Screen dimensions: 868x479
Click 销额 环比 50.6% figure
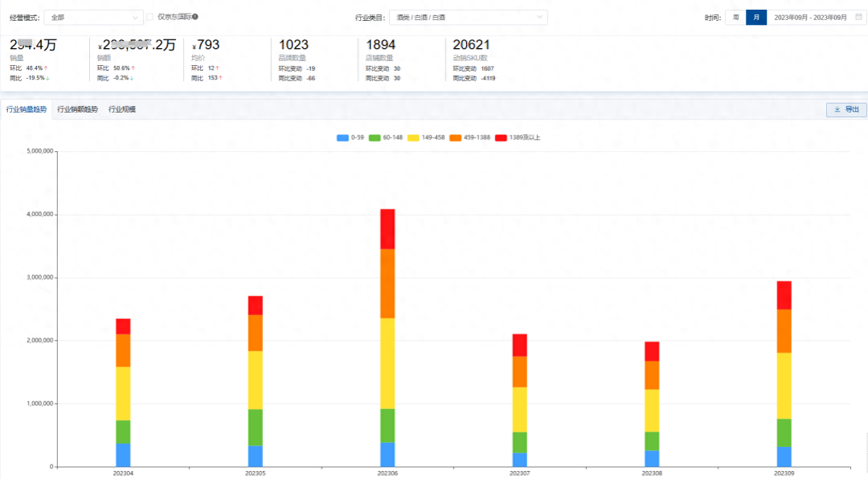[x=122, y=68]
